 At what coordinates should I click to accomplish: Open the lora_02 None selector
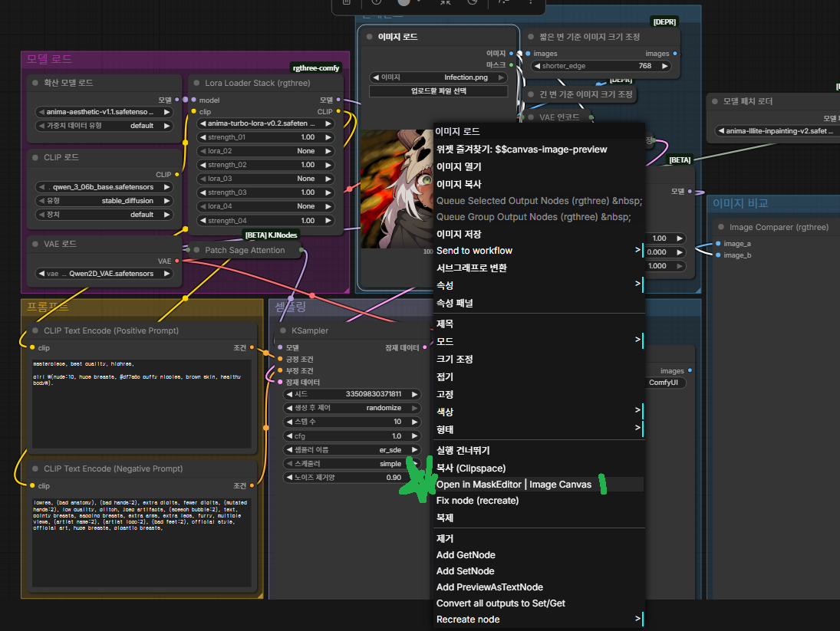(x=265, y=152)
